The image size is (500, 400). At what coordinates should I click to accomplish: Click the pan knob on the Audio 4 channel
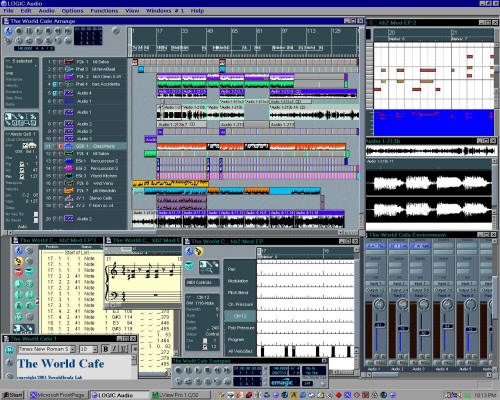coord(447,304)
